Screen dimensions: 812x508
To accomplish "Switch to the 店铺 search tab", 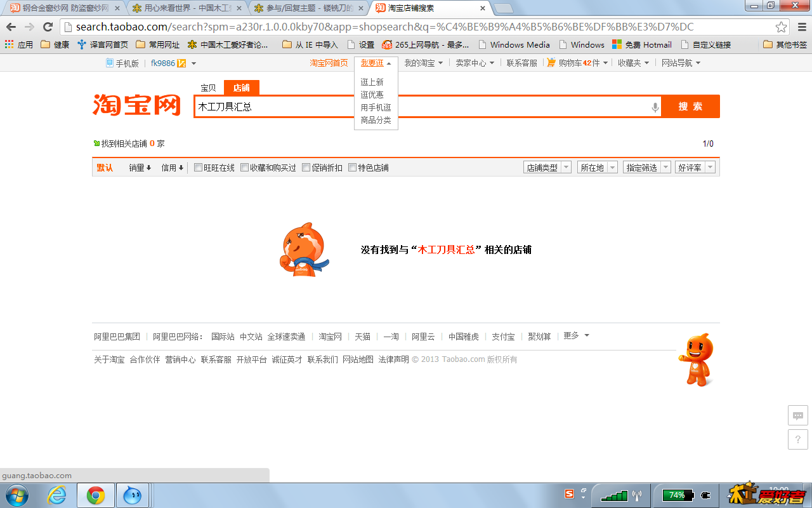I will click(x=242, y=88).
